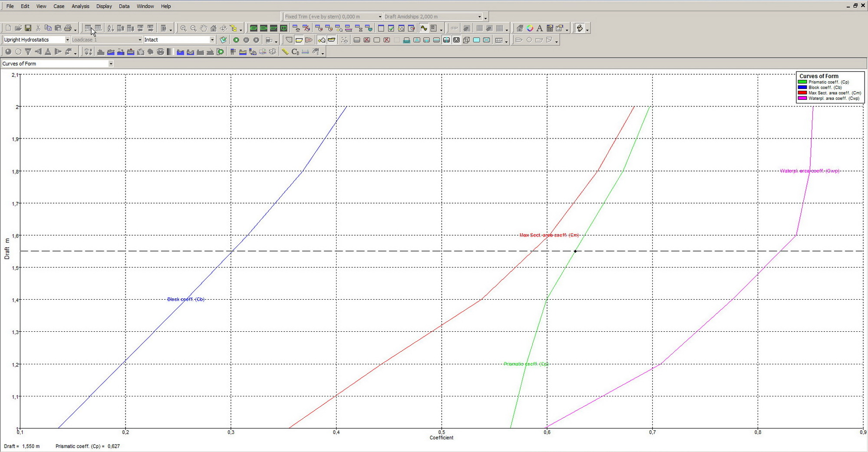
Task: Open the Curves of Form graph selector
Action: pyautogui.click(x=111, y=63)
